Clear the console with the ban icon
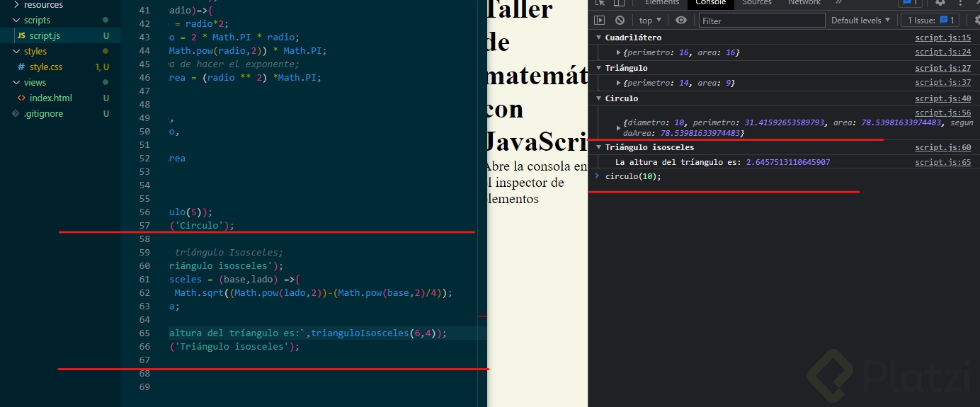Image resolution: width=980 pixels, height=407 pixels. pos(620,21)
